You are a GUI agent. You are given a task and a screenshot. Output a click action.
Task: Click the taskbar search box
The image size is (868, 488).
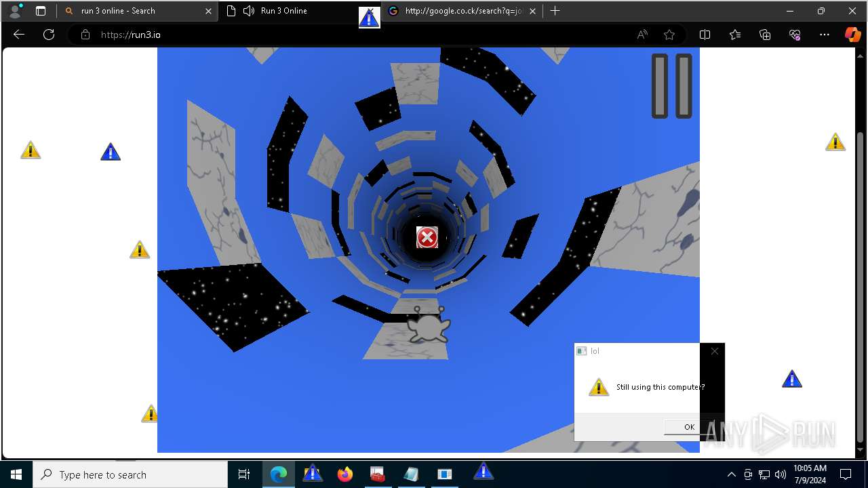[130, 474]
